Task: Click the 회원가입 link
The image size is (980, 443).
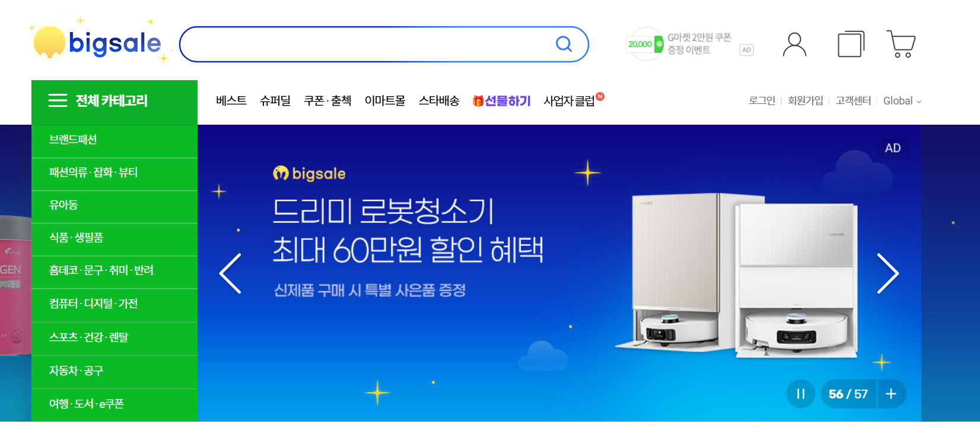Action: [x=806, y=101]
